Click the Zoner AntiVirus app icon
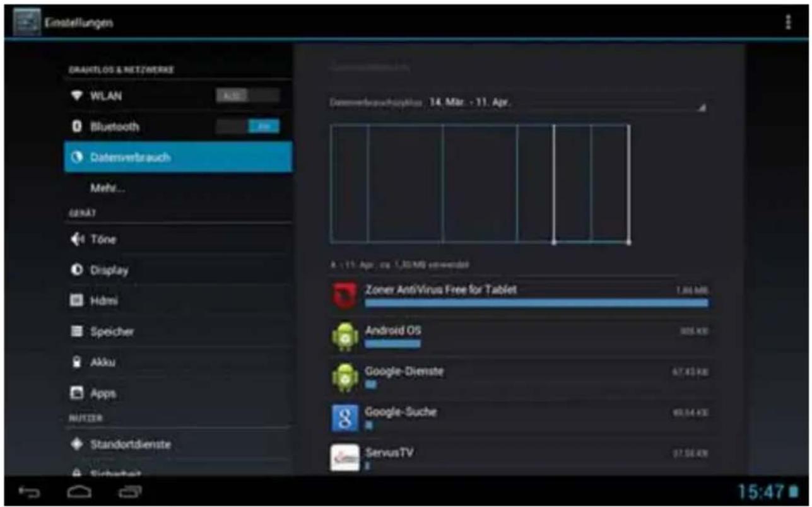The image size is (812, 507). point(345,296)
